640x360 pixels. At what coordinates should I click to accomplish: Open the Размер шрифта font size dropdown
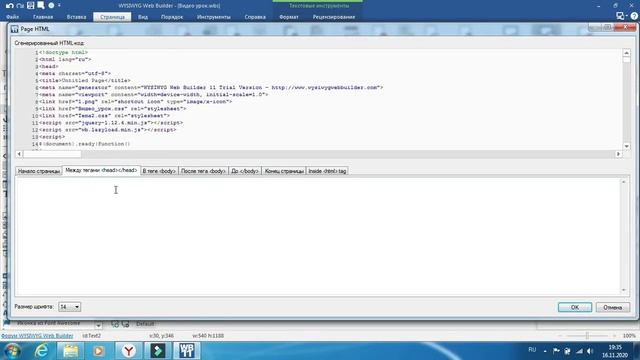click(x=69, y=307)
